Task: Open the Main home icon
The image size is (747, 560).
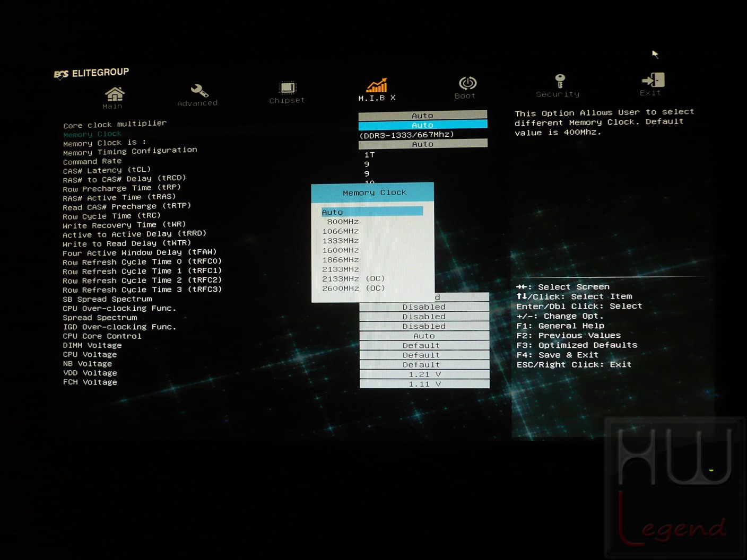Action: coord(115,94)
